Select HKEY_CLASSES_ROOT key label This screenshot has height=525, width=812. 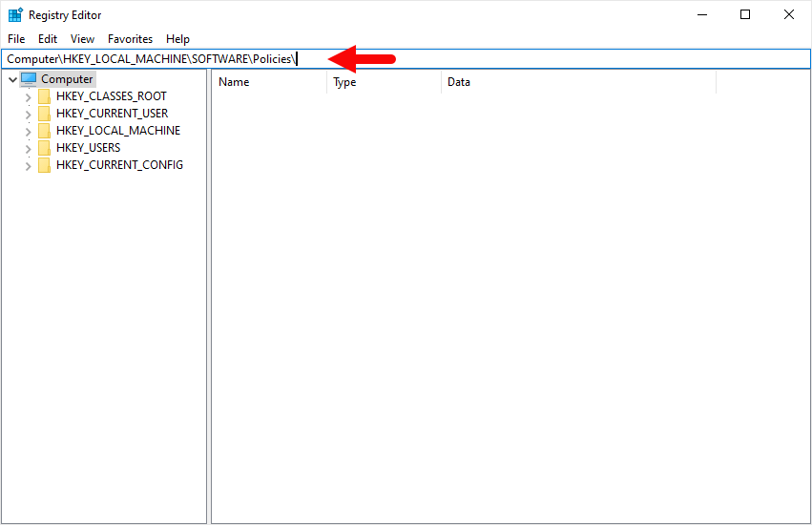(112, 96)
